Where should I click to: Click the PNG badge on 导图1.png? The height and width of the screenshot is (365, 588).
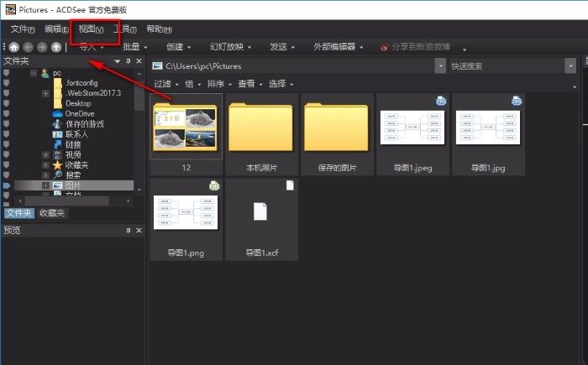pyautogui.click(x=214, y=186)
